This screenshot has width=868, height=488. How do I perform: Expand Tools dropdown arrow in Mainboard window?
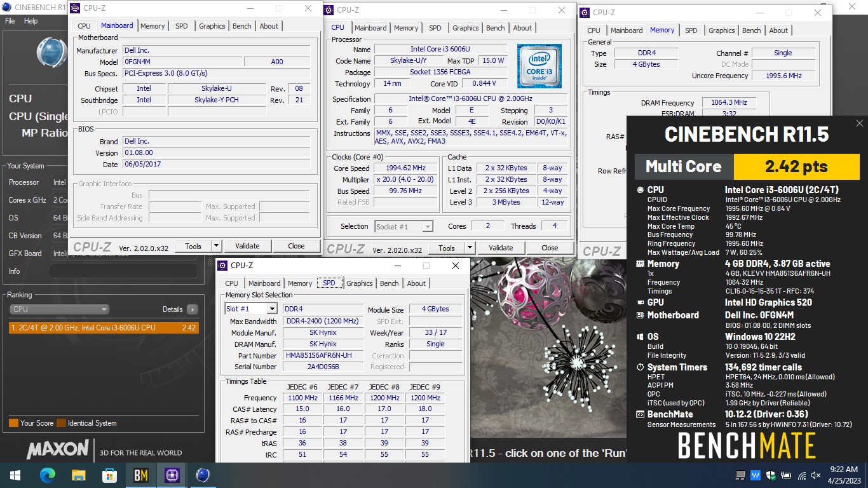coord(216,246)
